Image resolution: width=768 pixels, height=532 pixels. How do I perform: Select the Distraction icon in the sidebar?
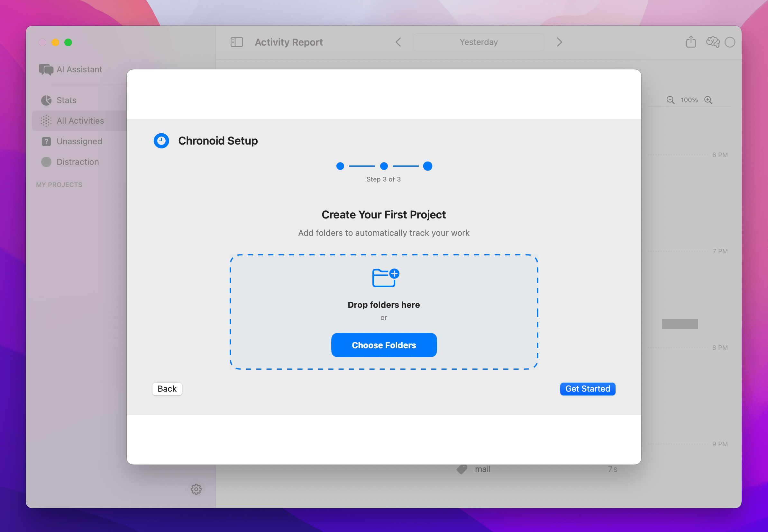[46, 162]
